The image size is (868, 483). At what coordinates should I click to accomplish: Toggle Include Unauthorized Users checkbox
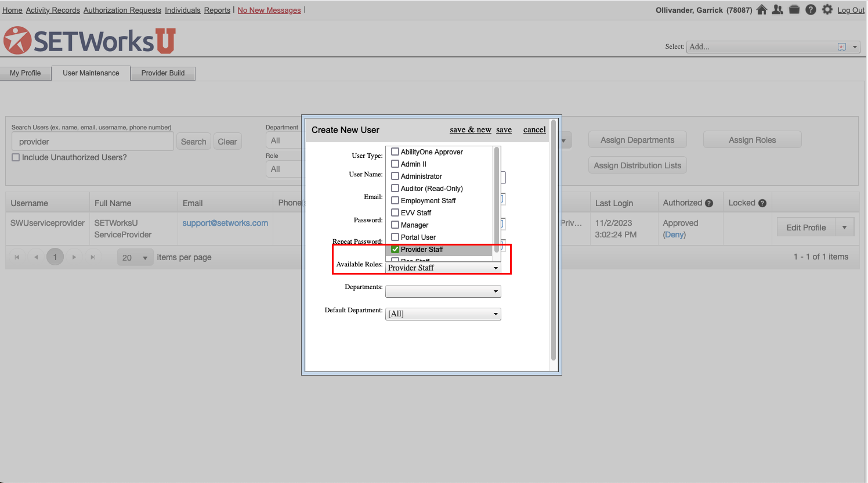[16, 157]
